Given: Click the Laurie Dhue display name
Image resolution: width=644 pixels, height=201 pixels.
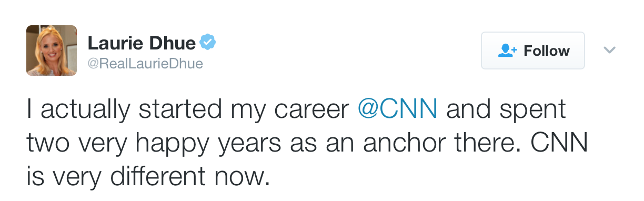Looking at the screenshot, I should (x=142, y=43).
